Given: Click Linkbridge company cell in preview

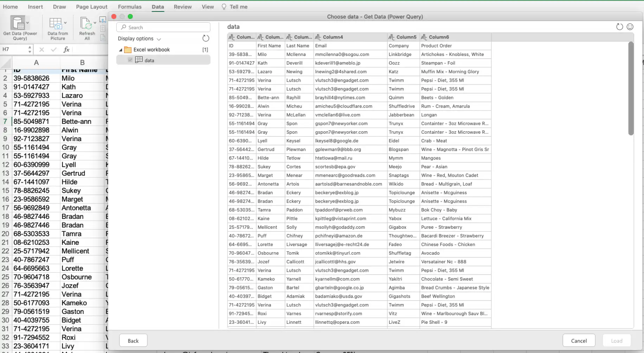Looking at the screenshot, I should click(403, 54).
